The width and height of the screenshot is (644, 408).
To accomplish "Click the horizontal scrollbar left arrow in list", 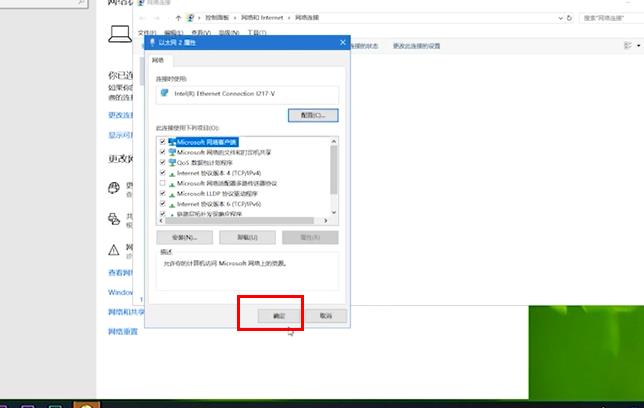I will coord(161,221).
